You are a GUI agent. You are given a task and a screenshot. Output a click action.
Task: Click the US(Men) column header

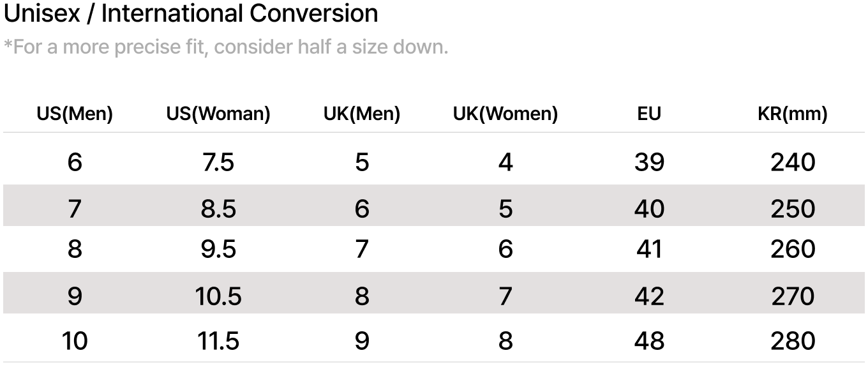click(75, 114)
